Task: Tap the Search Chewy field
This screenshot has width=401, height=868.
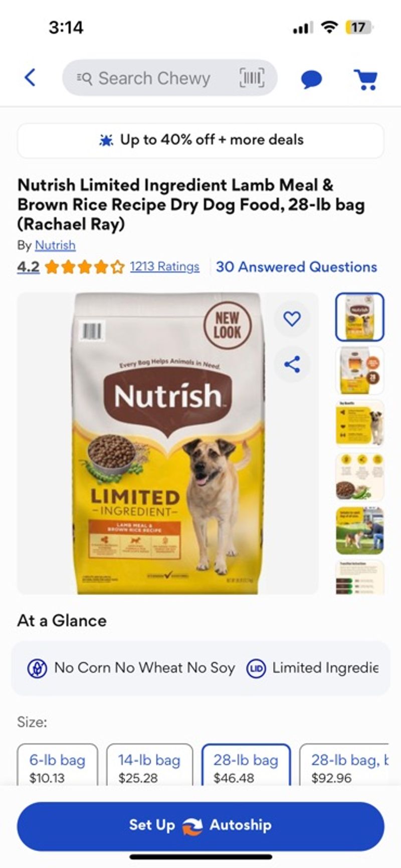Action: point(155,78)
